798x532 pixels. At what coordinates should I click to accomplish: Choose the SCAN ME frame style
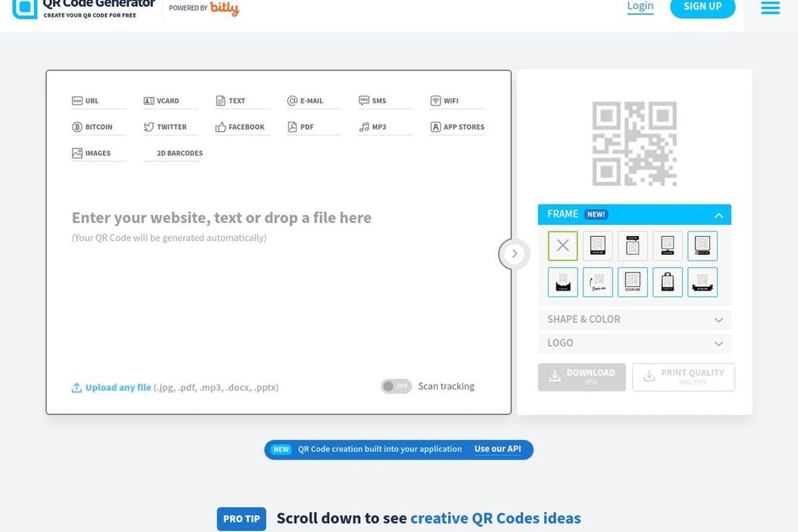click(632, 282)
